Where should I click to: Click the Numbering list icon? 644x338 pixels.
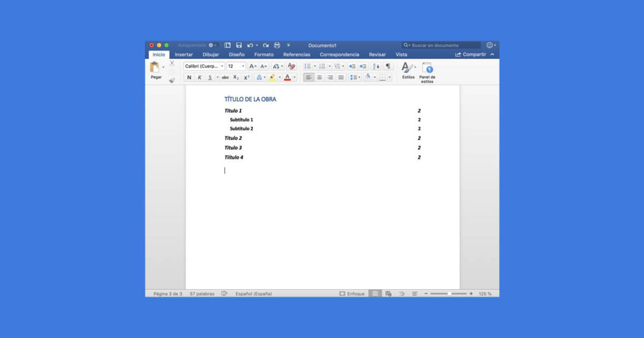coord(323,66)
